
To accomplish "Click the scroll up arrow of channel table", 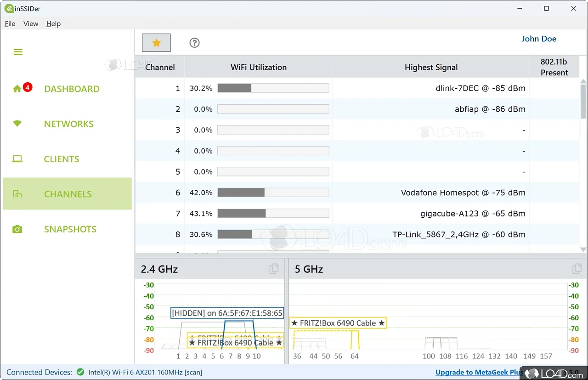I will coord(583,82).
